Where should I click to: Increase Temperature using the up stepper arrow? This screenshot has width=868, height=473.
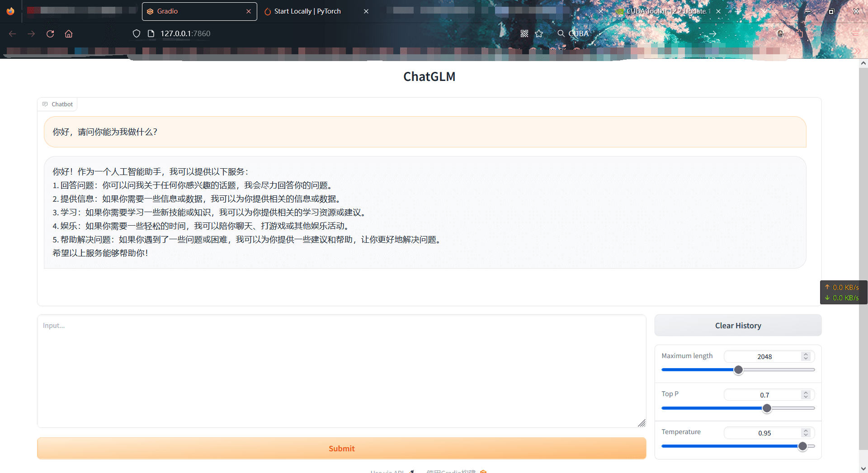[806, 431]
